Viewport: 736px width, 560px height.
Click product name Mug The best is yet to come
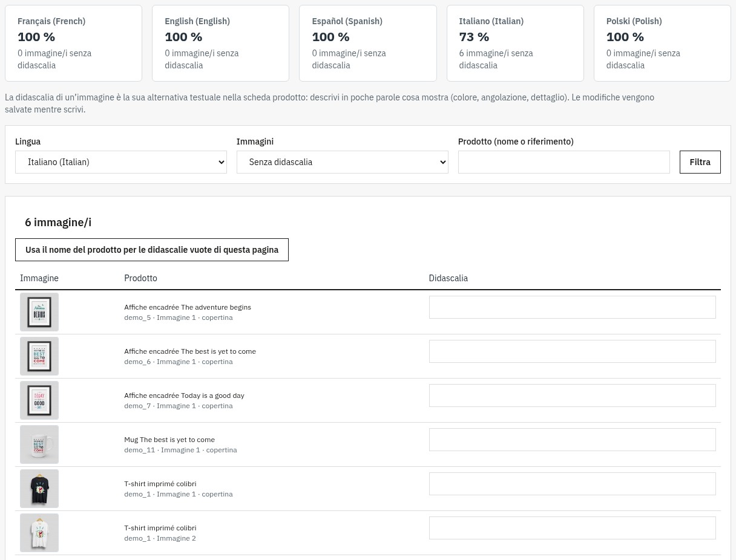(169, 440)
